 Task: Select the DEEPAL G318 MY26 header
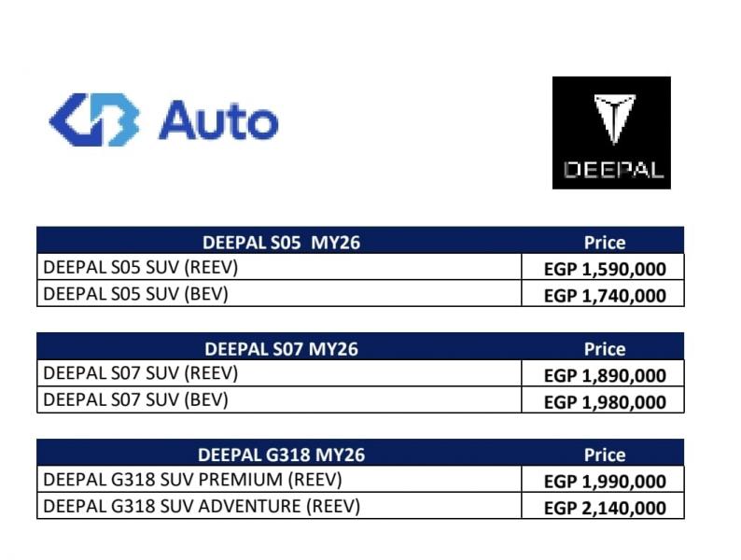click(281, 455)
